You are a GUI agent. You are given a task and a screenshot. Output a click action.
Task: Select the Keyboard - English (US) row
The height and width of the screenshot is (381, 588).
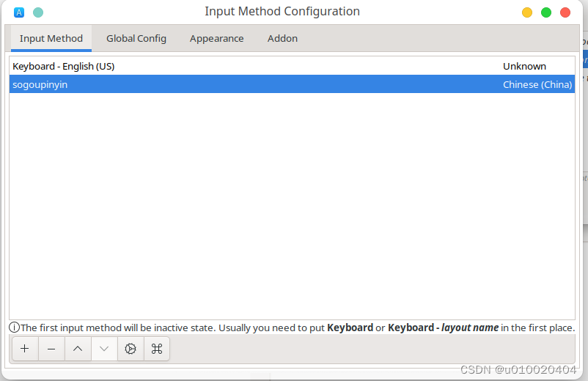(292, 66)
